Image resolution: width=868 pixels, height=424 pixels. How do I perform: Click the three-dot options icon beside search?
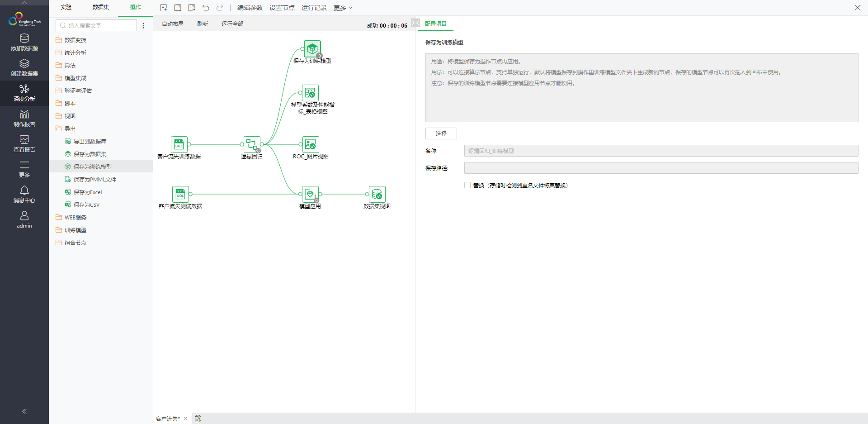(143, 26)
